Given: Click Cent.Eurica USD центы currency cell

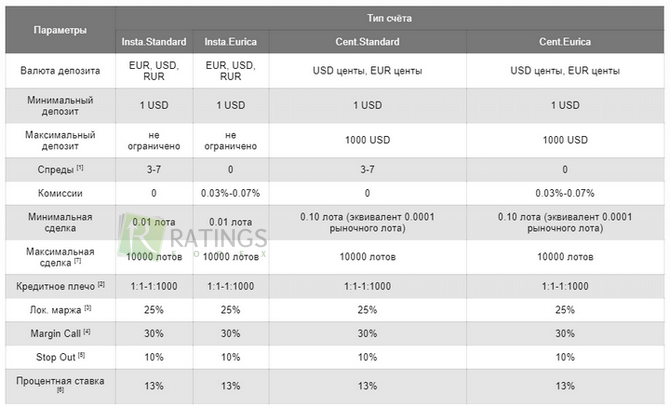Looking at the screenshot, I should pos(565,71).
